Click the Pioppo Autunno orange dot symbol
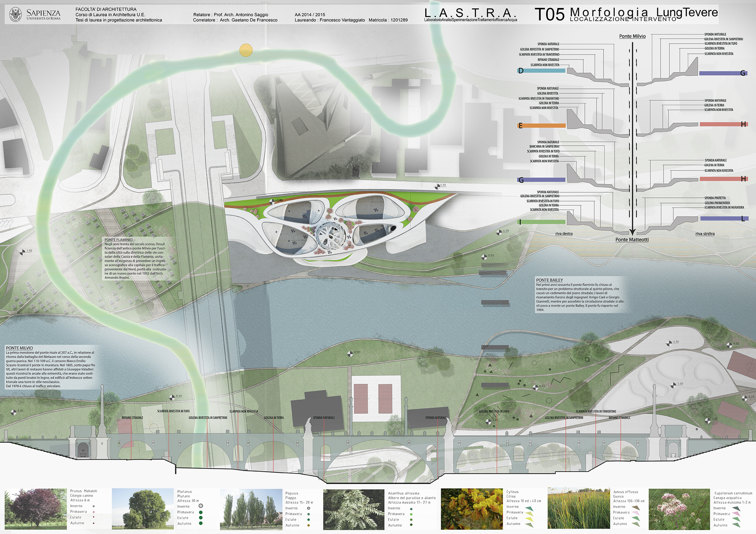The image size is (756, 534). click(308, 525)
